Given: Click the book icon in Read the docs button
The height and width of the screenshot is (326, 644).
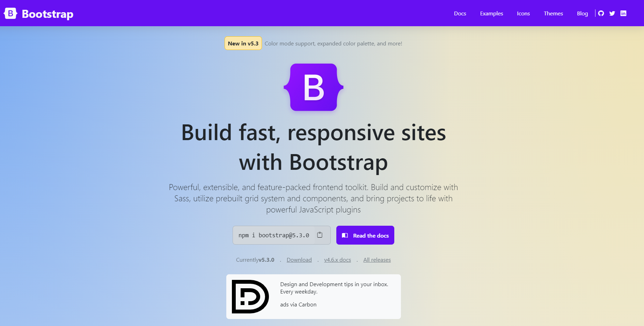Looking at the screenshot, I should click(x=345, y=236).
